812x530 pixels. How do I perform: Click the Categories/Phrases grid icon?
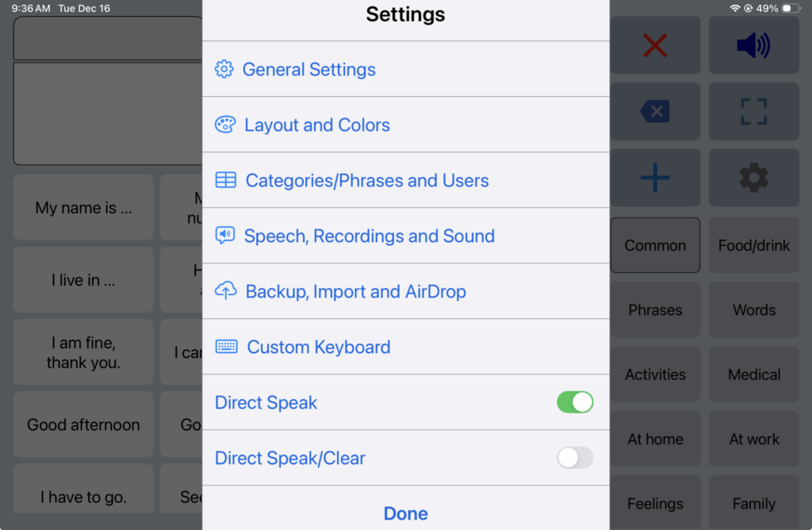pyautogui.click(x=225, y=180)
